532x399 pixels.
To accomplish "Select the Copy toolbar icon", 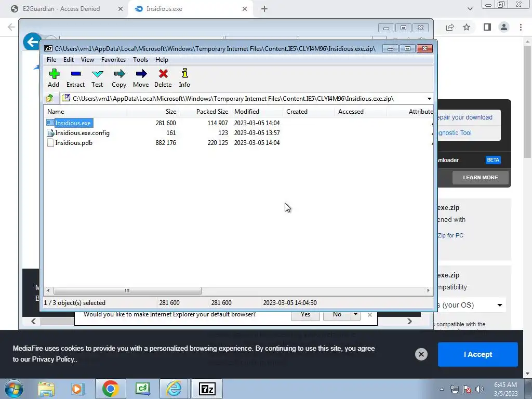I will [119, 78].
